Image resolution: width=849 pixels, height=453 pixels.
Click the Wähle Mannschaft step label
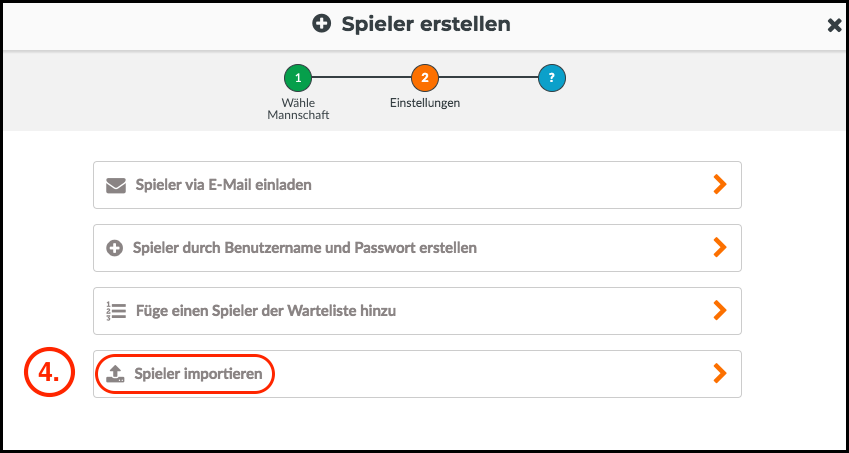pos(298,109)
